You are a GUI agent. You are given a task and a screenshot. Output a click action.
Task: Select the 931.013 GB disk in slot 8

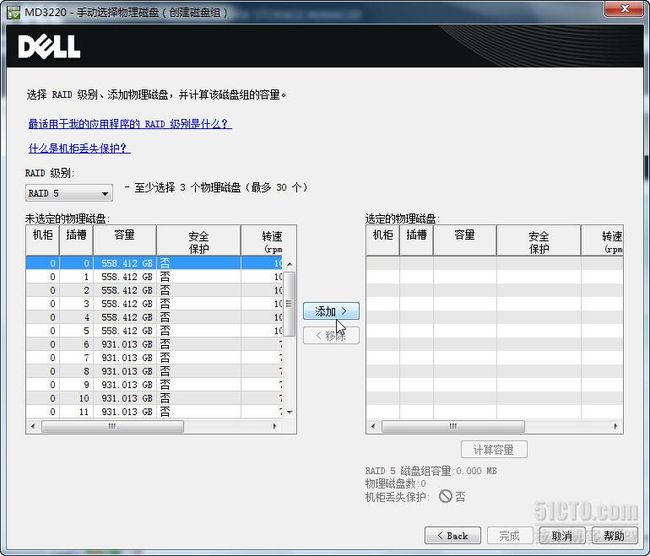[154, 371]
